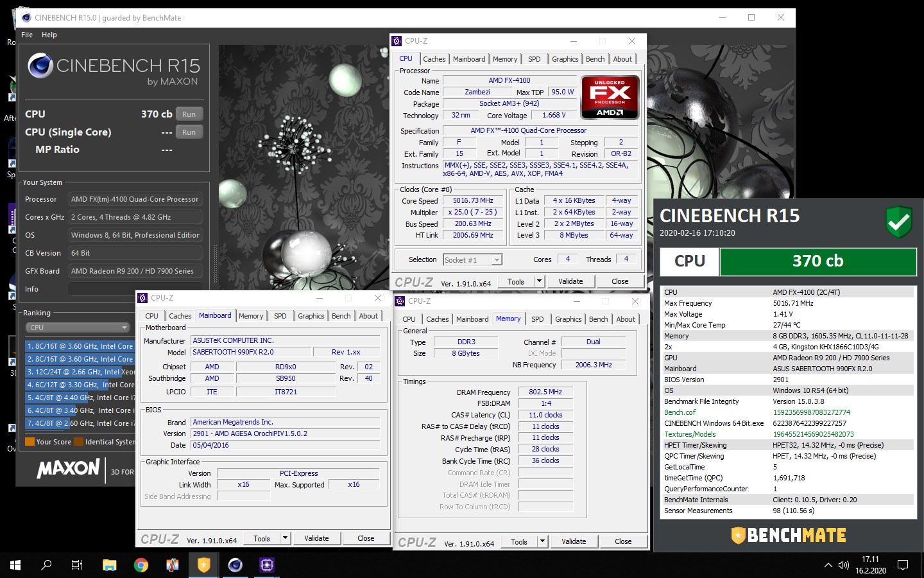
Task: Click the model field SABERTOOTH 990FX R2.0
Action: point(250,352)
